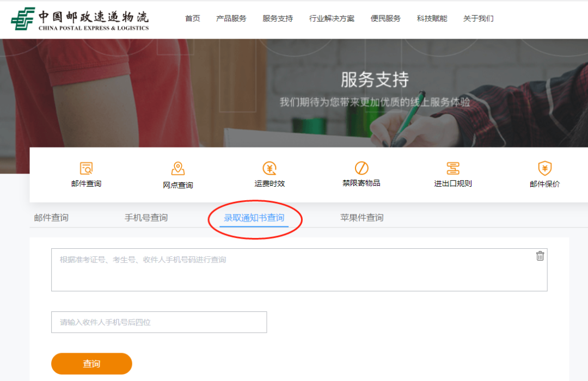Switch to the 录取通知书查询 tab
The height and width of the screenshot is (381, 588).
click(x=254, y=217)
